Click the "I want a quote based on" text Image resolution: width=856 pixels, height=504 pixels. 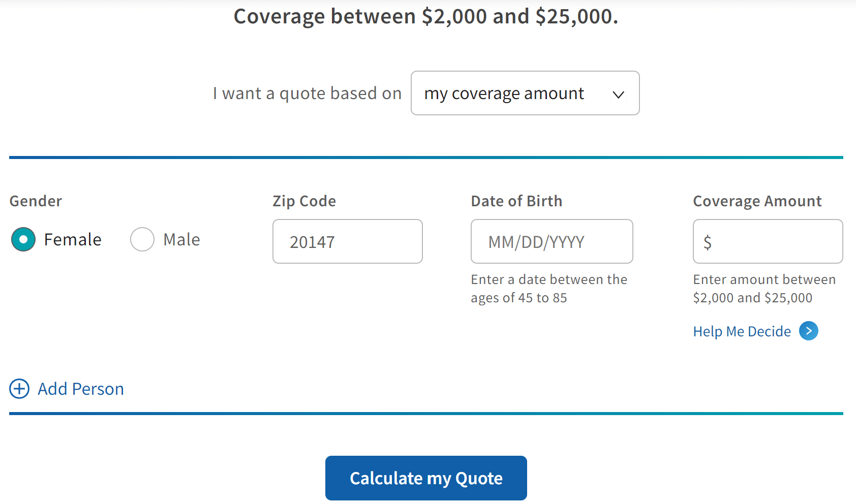tap(307, 93)
